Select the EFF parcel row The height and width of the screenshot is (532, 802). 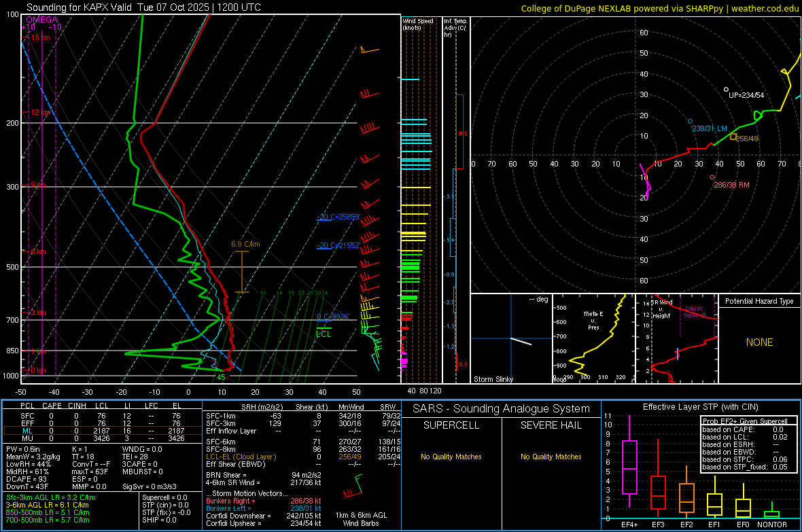[x=103, y=423]
